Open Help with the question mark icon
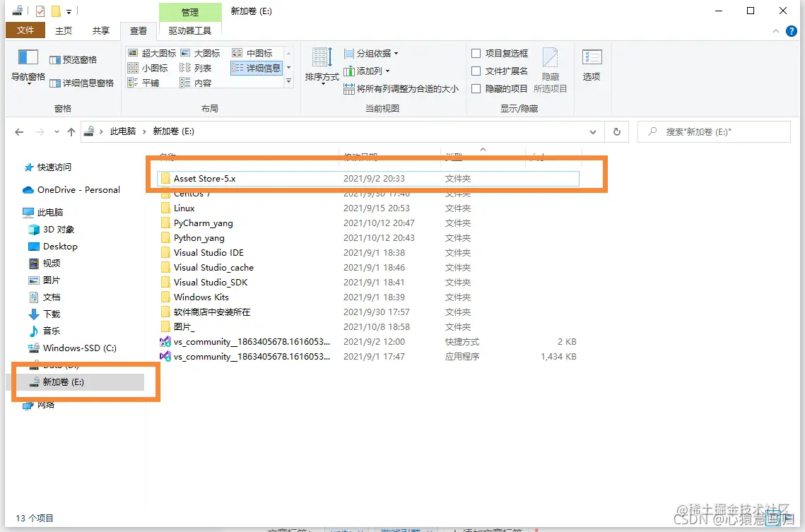Image resolution: width=805 pixels, height=532 pixels. [x=792, y=31]
